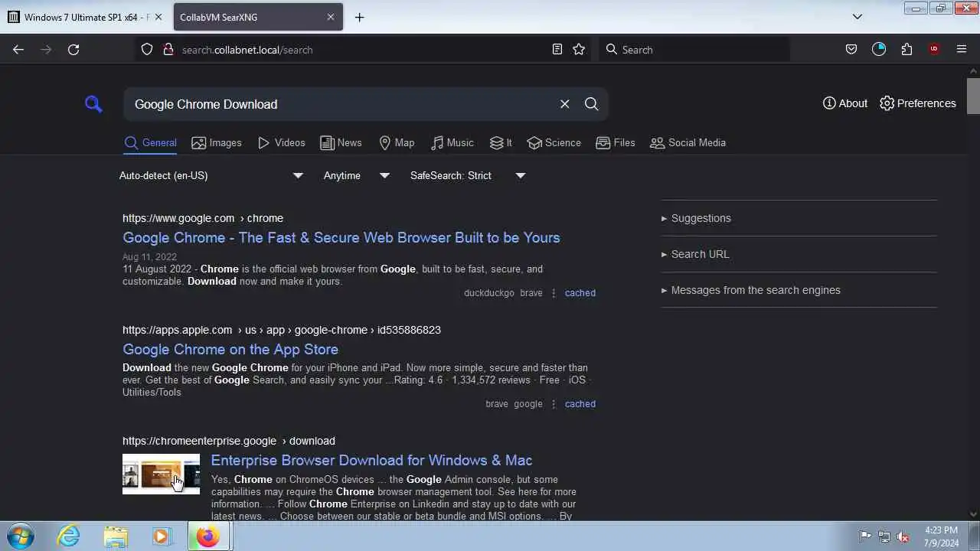This screenshot has width=980, height=551.
Task: Open cached link for google.com result
Action: point(580,293)
